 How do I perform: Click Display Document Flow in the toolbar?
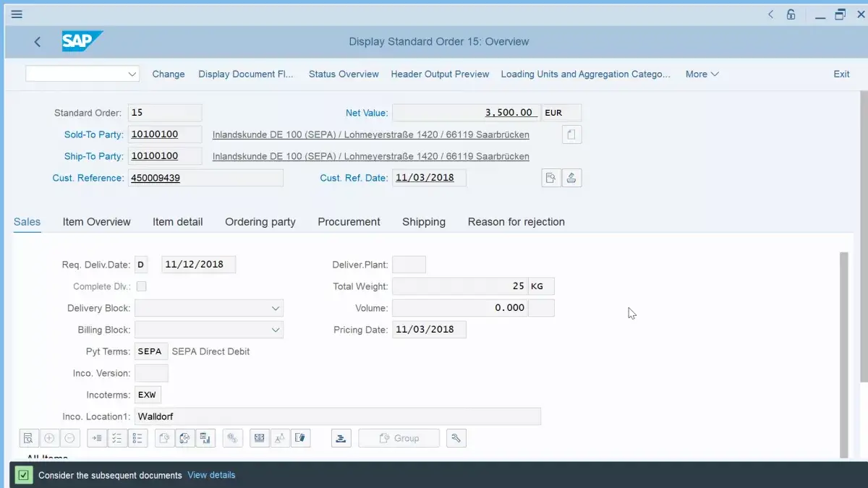246,74
